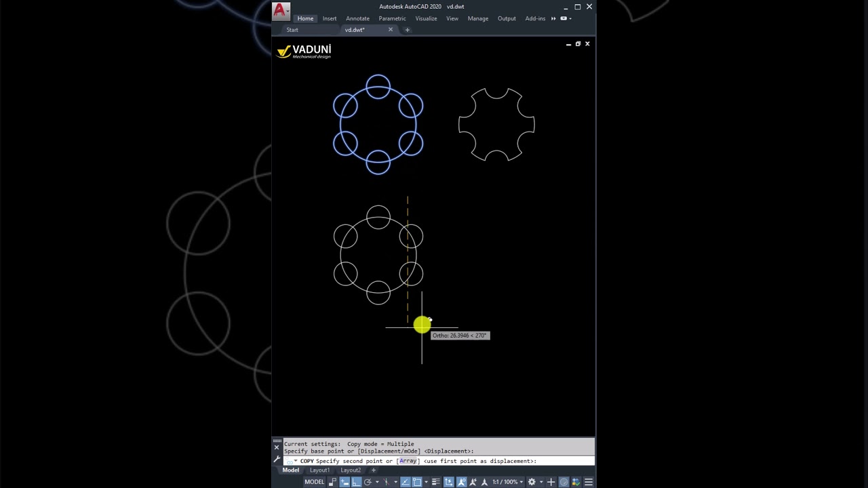Open command line customize wrench
Viewport: 868px width, 488px height.
(x=277, y=460)
